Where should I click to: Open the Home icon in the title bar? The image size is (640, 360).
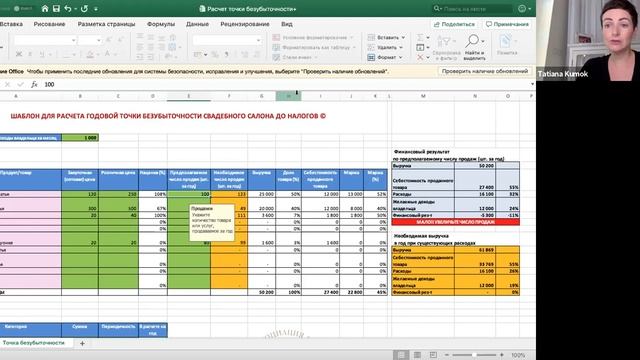(45, 9)
